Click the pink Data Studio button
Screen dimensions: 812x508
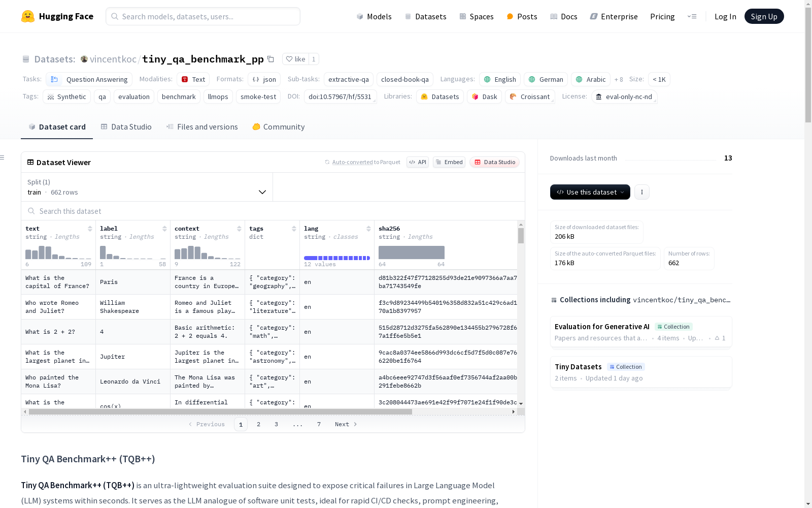click(x=495, y=162)
